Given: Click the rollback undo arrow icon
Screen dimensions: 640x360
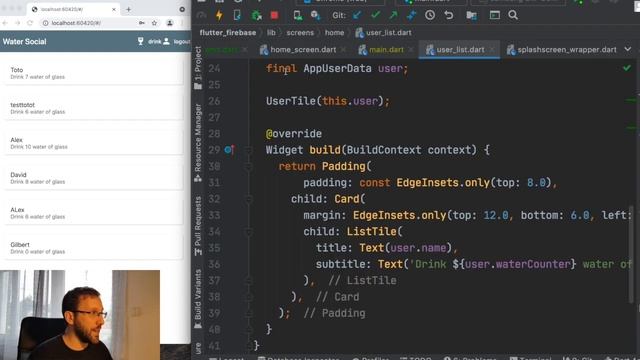Looking at the screenshot, I should [449, 15].
